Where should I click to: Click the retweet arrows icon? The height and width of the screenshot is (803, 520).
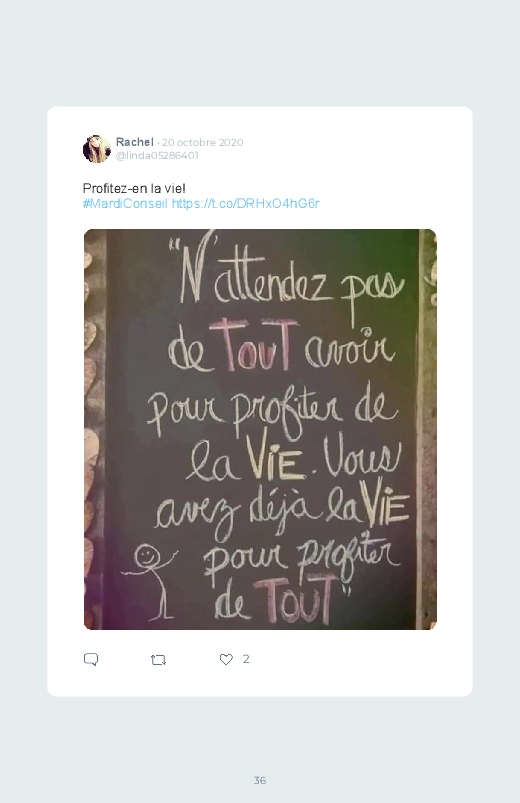point(158,660)
